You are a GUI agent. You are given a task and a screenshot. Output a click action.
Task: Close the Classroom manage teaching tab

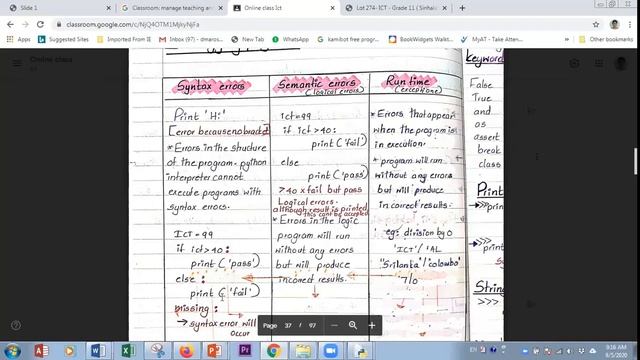[220, 8]
